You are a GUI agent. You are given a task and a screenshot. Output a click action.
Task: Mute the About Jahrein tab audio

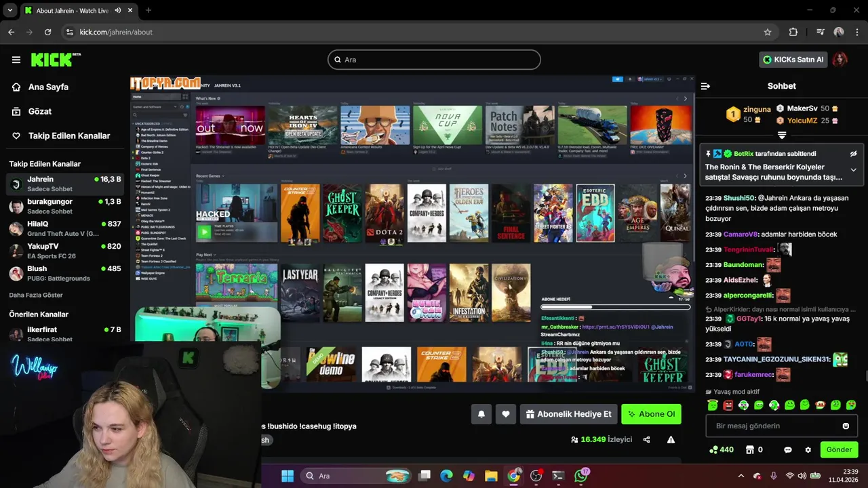coord(118,10)
